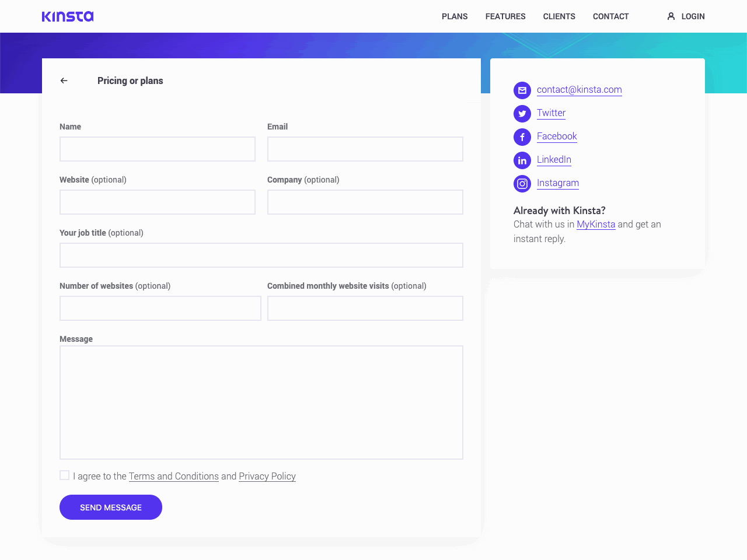Click inside the Name input field

click(157, 149)
